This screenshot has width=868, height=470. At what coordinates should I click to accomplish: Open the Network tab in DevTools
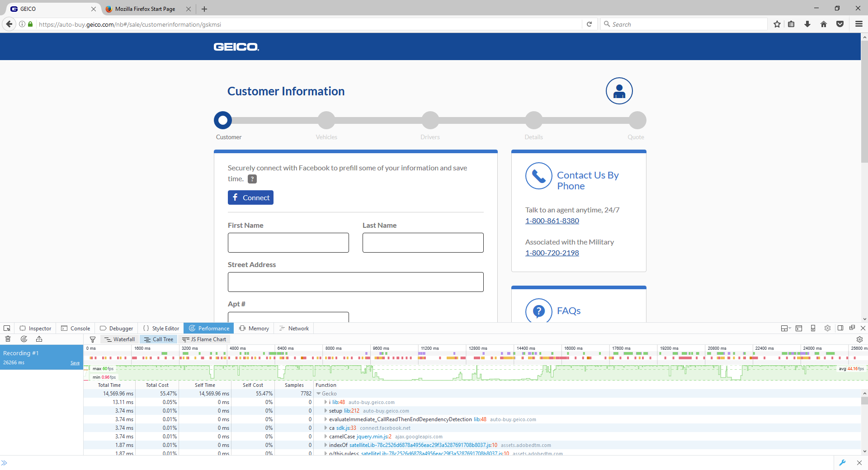(294, 329)
